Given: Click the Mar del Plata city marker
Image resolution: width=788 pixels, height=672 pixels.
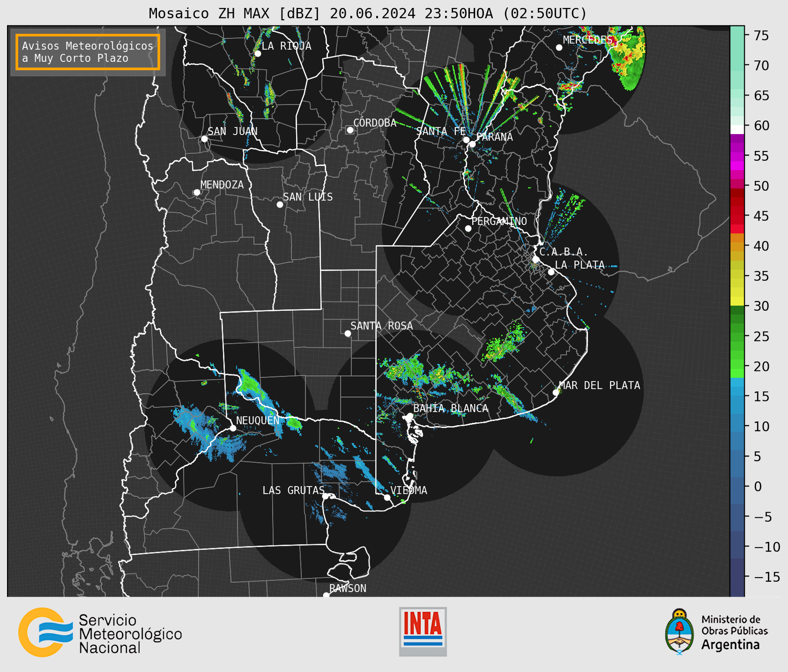Looking at the screenshot, I should pyautogui.click(x=556, y=393).
